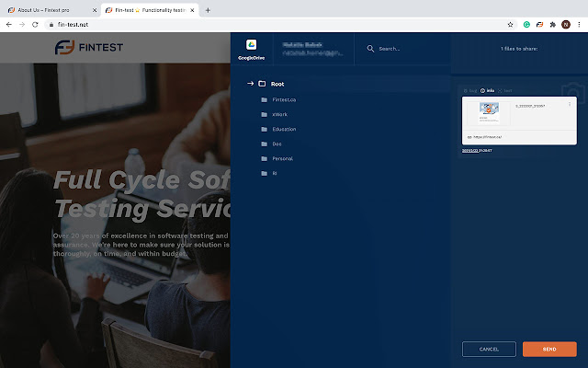This screenshot has width=588, height=368.
Task: Open a new browser tab
Action: click(208, 9)
